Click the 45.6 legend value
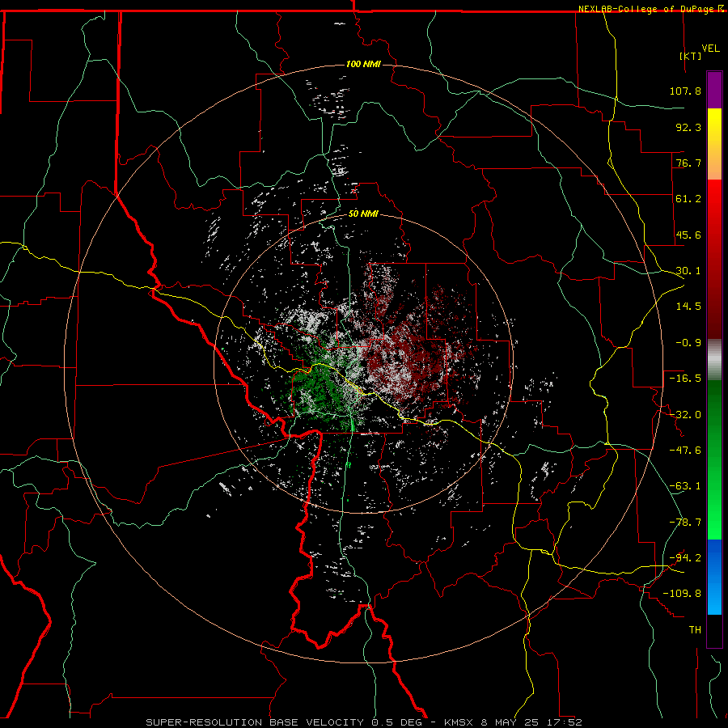Viewport: 728px width, 728px height. click(x=688, y=235)
